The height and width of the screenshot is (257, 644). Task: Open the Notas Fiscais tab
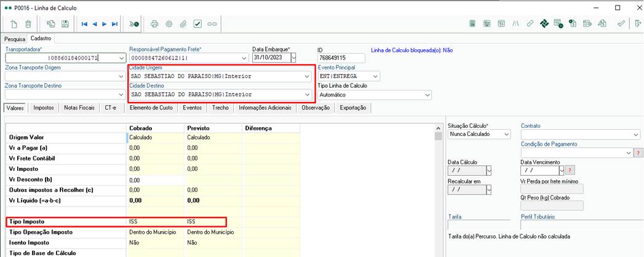tap(79, 108)
